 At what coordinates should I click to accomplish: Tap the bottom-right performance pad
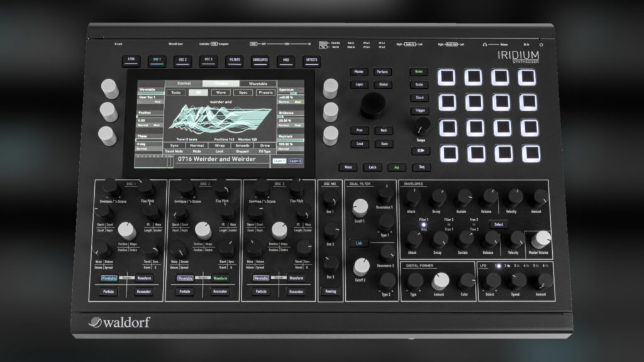[531, 154]
